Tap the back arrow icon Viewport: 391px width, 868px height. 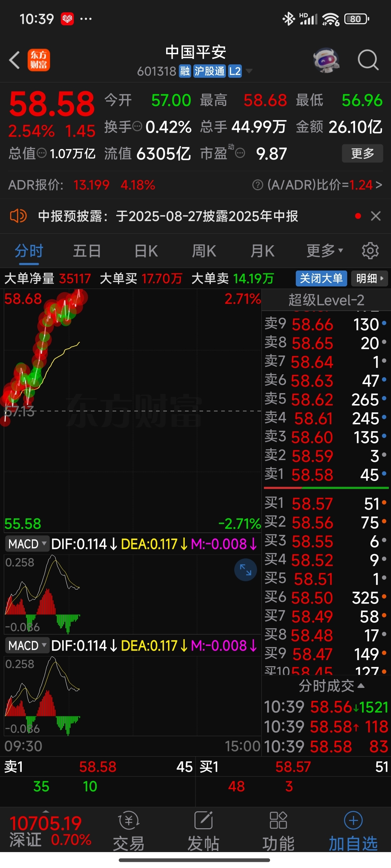pyautogui.click(x=14, y=60)
